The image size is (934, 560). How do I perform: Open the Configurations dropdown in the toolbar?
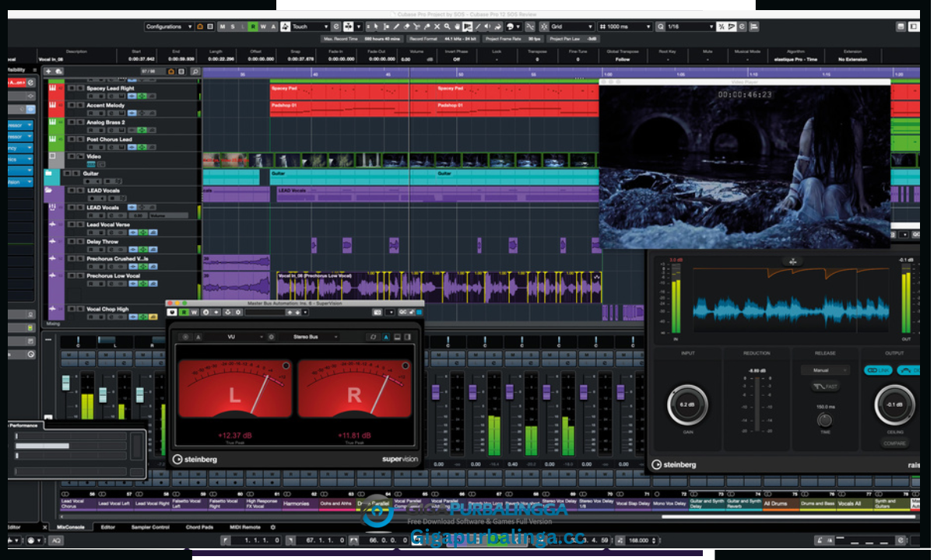coord(169,26)
